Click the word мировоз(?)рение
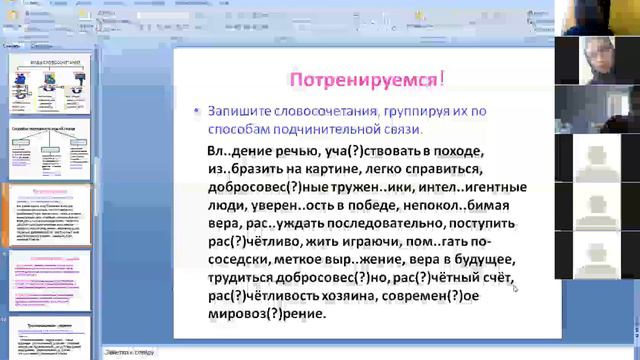 pos(267,314)
